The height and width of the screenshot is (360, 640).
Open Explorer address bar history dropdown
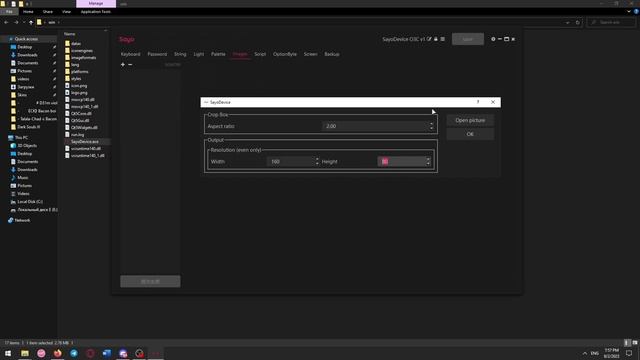(568, 22)
